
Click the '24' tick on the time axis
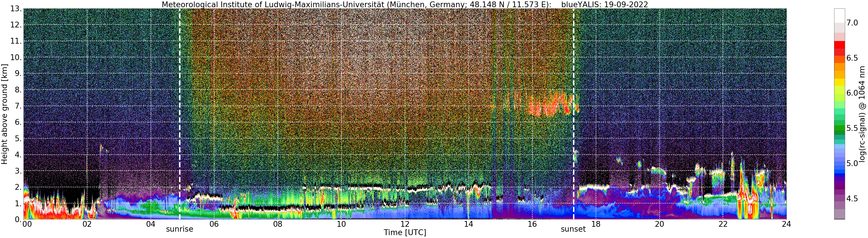[786, 224]
